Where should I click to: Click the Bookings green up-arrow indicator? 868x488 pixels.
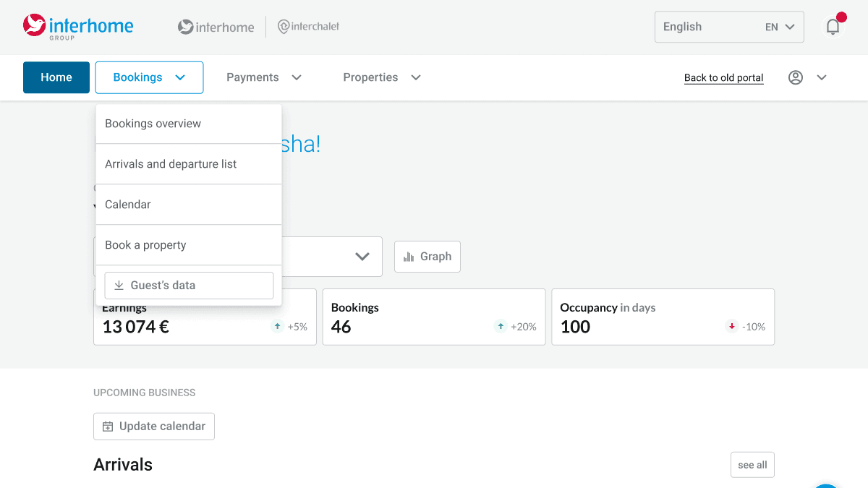tap(501, 327)
